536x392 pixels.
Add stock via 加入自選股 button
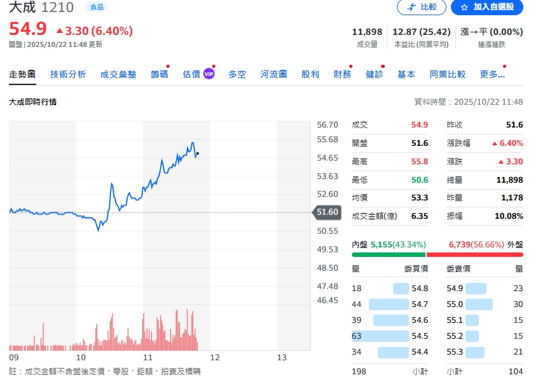486,7
